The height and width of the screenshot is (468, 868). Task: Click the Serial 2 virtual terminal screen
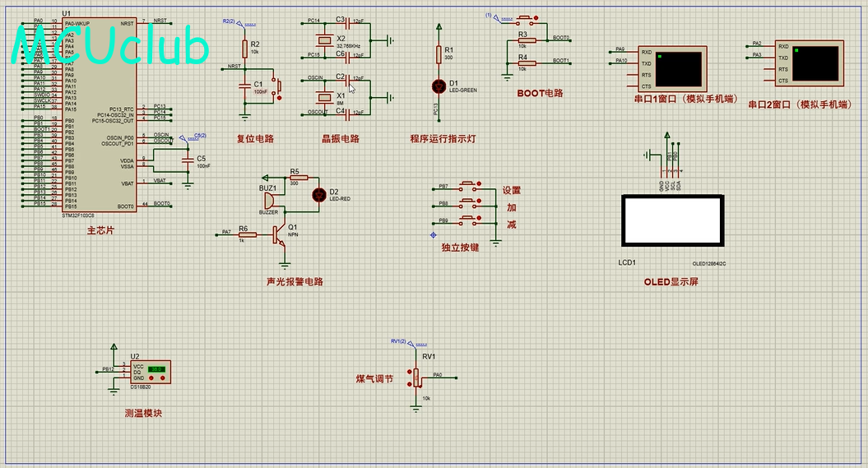815,63
